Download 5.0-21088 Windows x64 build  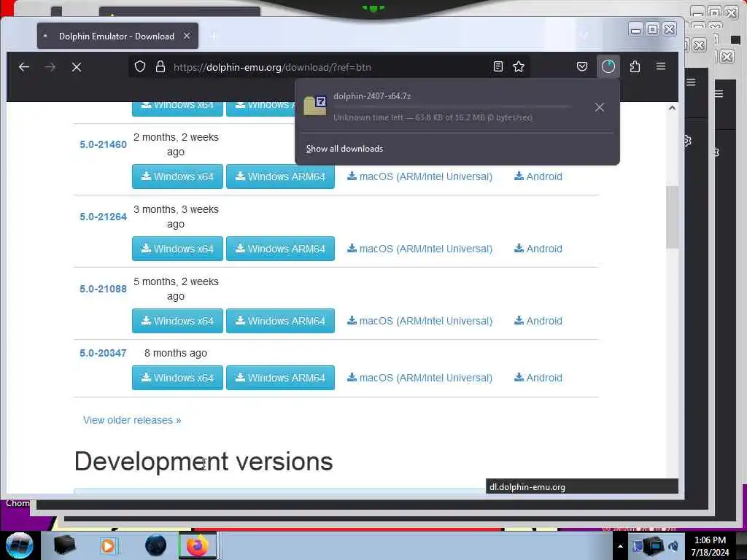(177, 321)
